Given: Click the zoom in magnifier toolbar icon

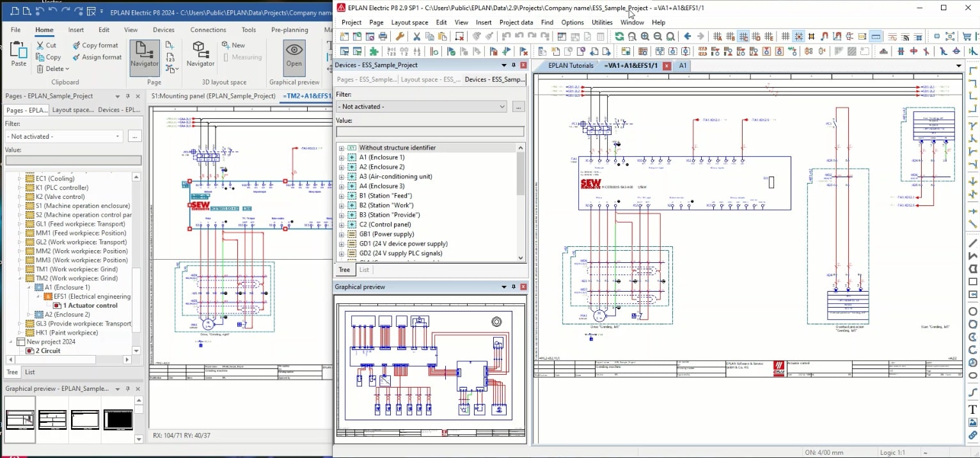Looking at the screenshot, I should [x=645, y=36].
